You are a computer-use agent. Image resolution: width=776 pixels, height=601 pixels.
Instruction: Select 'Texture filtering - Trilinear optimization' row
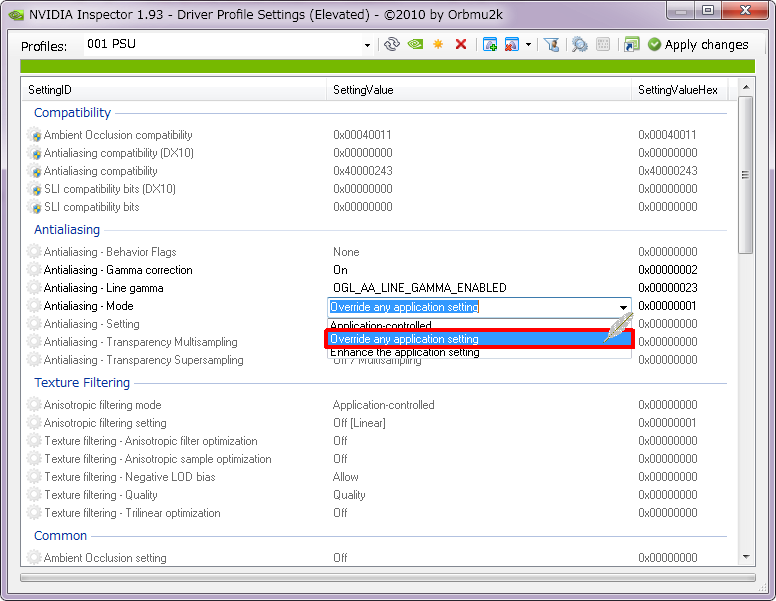[375, 513]
